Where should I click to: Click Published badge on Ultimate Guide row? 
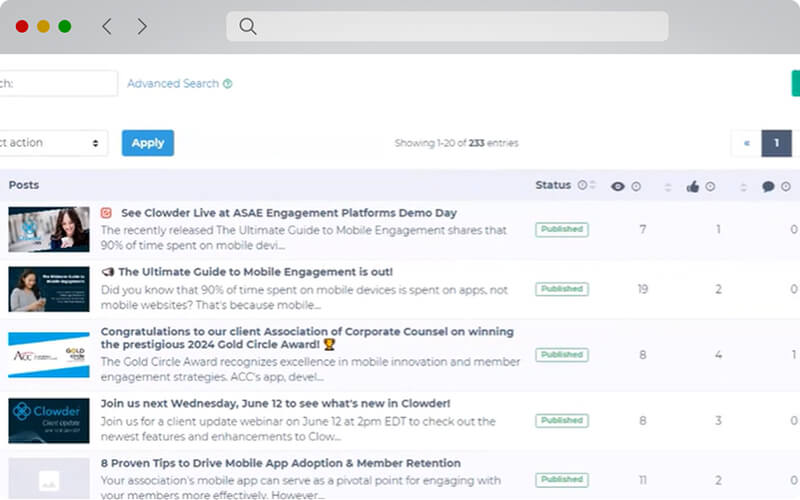pos(562,289)
